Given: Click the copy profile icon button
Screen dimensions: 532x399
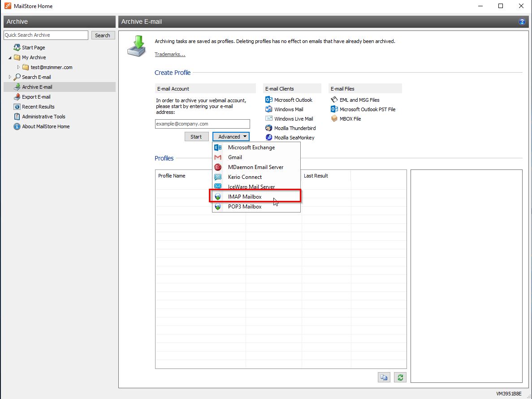Looking at the screenshot, I should (x=384, y=377).
